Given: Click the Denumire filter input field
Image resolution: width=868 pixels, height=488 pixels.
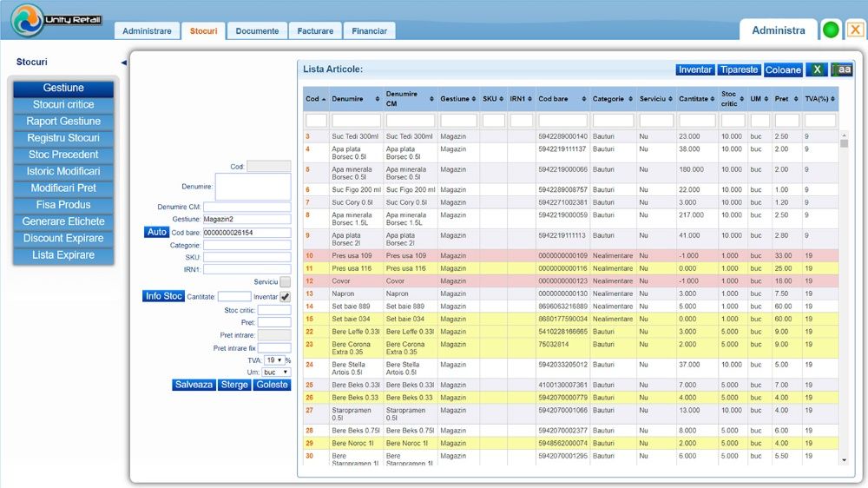Looking at the screenshot, I should pyautogui.click(x=356, y=121).
